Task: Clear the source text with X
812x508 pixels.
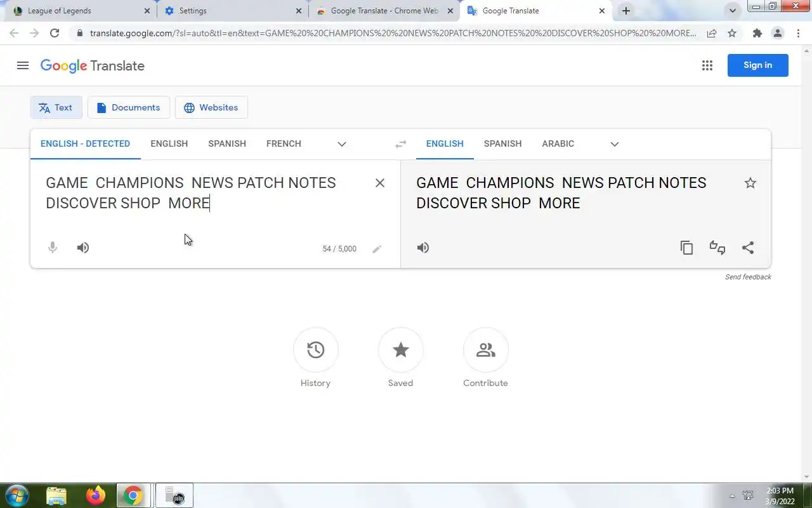Action: (x=380, y=183)
